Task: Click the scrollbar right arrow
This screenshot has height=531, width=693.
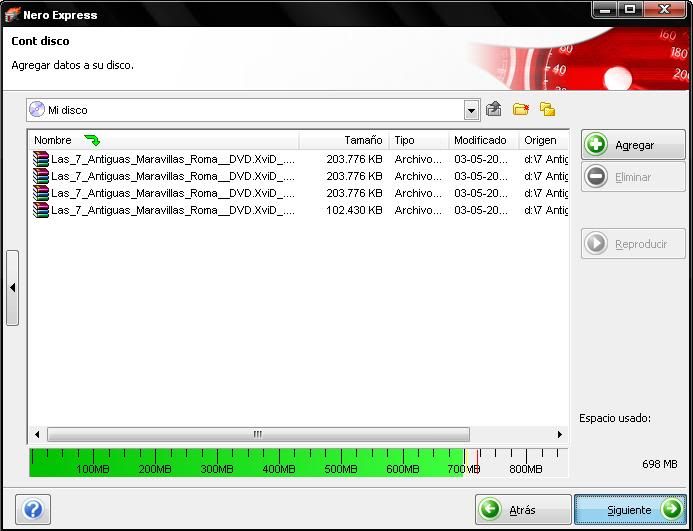Action: point(560,434)
